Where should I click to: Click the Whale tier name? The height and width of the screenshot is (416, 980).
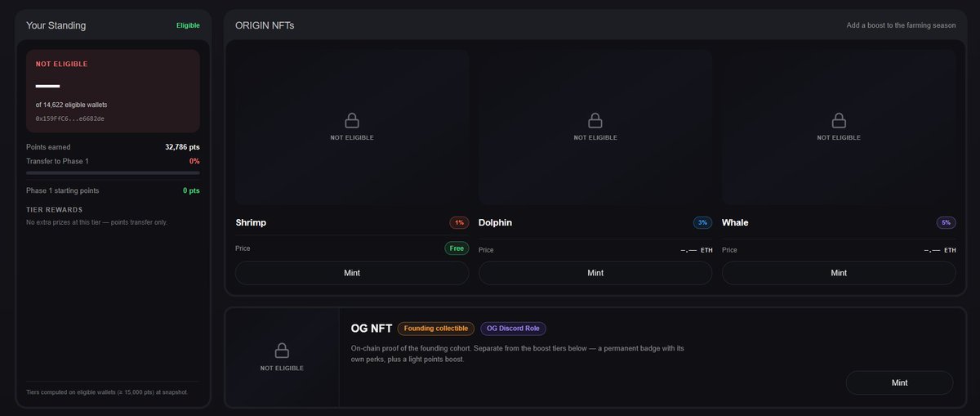click(735, 222)
